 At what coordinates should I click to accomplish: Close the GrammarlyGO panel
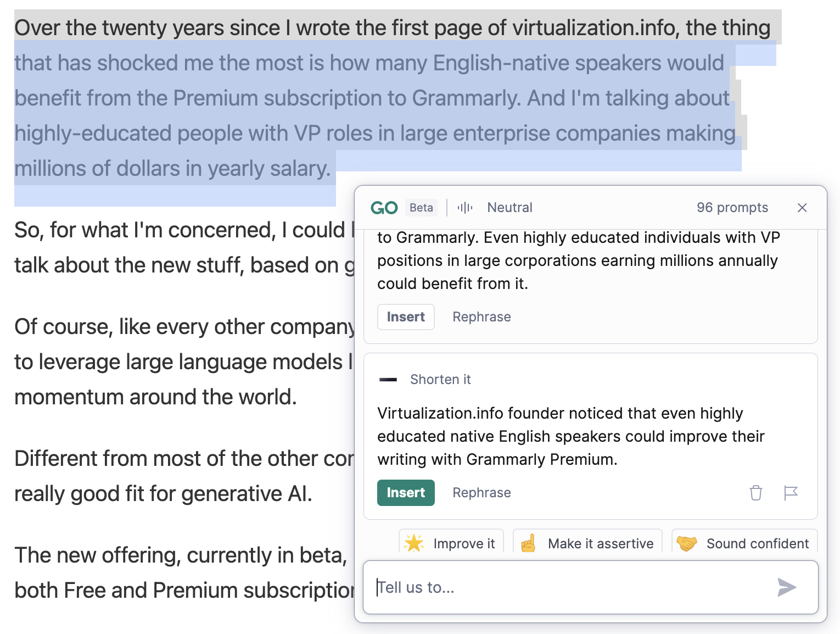tap(802, 208)
